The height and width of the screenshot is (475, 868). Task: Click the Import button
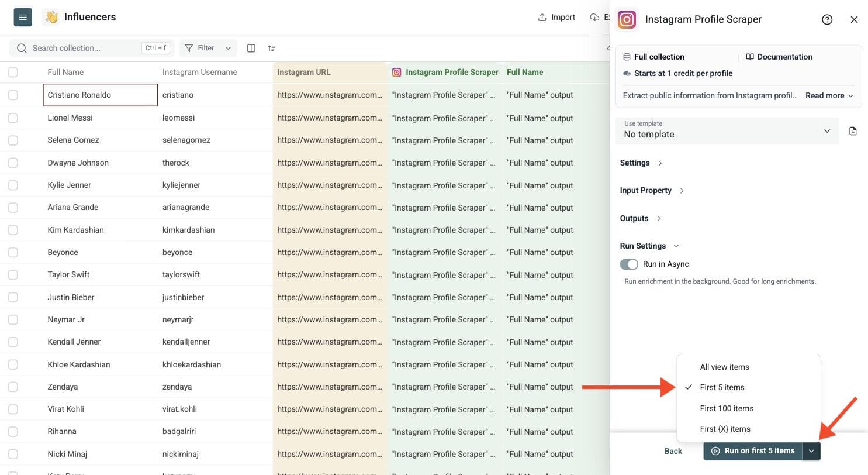pos(556,17)
